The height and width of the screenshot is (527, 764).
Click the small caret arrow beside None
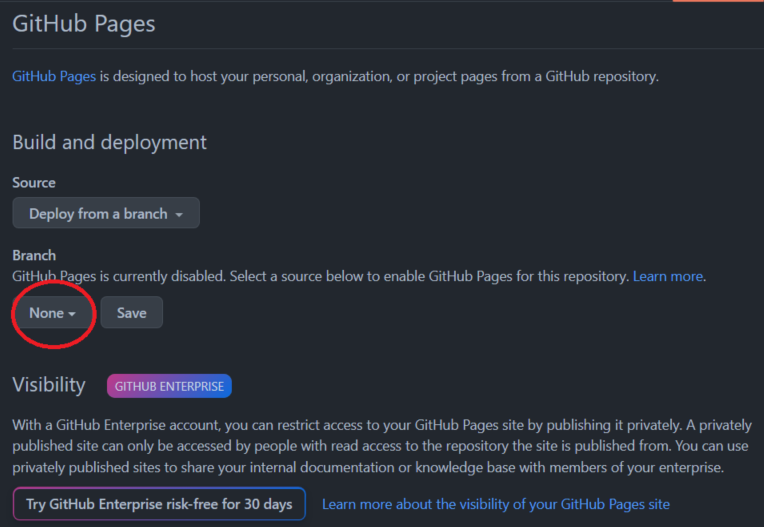pos(73,314)
